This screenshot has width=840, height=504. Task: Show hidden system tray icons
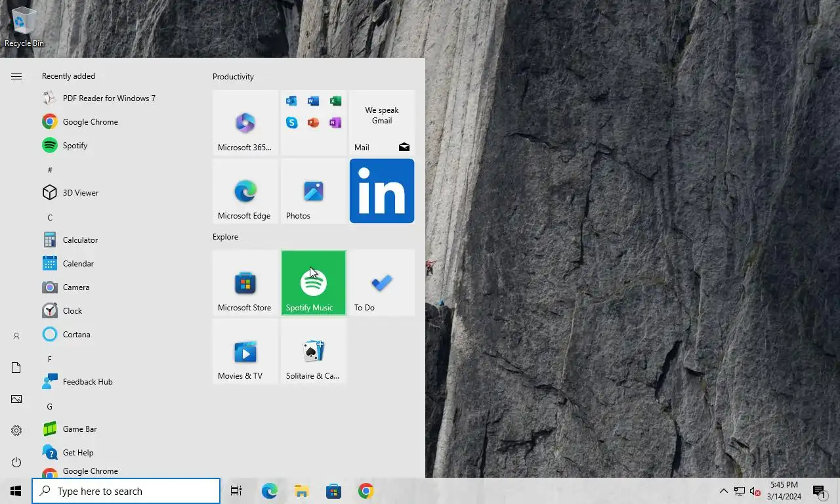coord(723,491)
